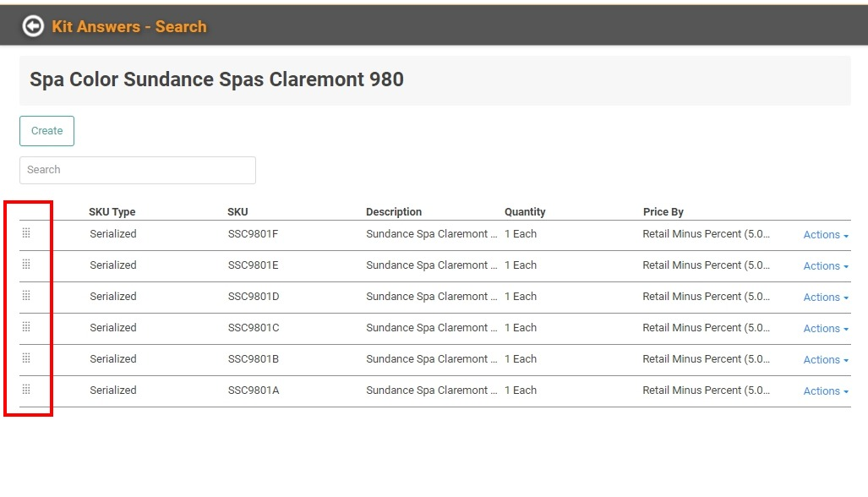The image size is (868, 497).
Task: Click the Retail Minus Percent cell for SSC9801D
Action: [x=707, y=297]
